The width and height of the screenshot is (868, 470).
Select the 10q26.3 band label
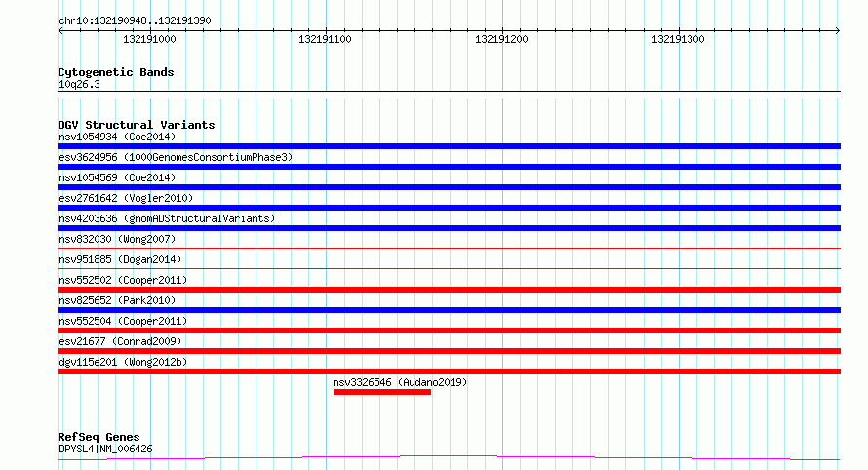click(x=79, y=85)
